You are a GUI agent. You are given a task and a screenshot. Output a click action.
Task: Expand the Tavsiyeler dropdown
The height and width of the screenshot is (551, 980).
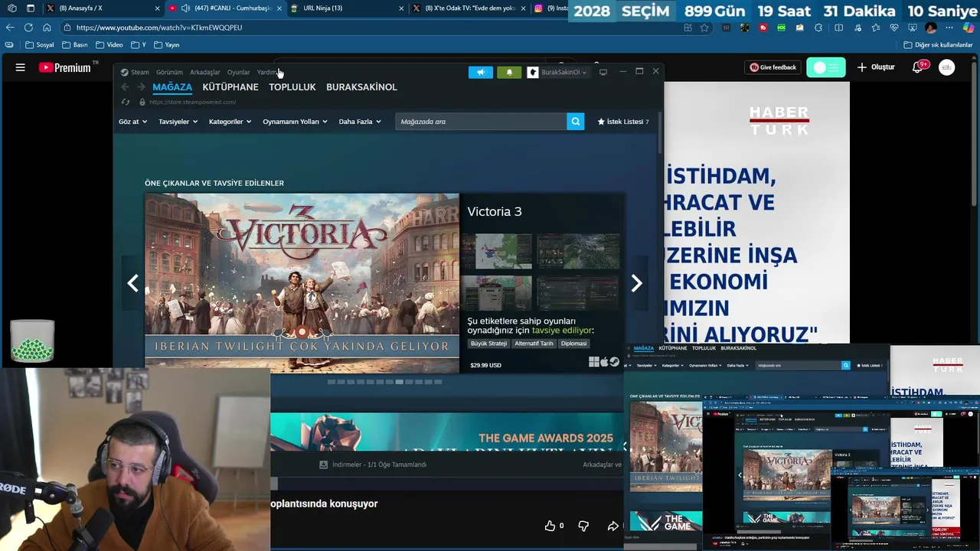[x=178, y=122]
